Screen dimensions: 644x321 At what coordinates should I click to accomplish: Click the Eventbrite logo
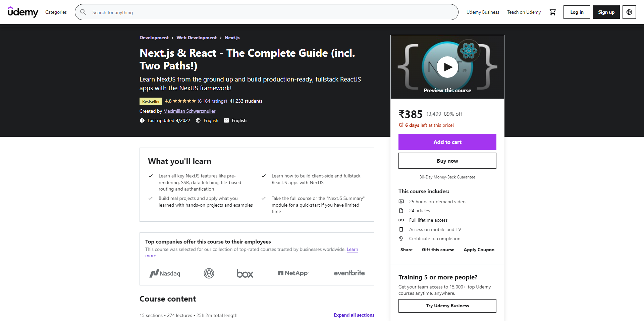tap(349, 273)
